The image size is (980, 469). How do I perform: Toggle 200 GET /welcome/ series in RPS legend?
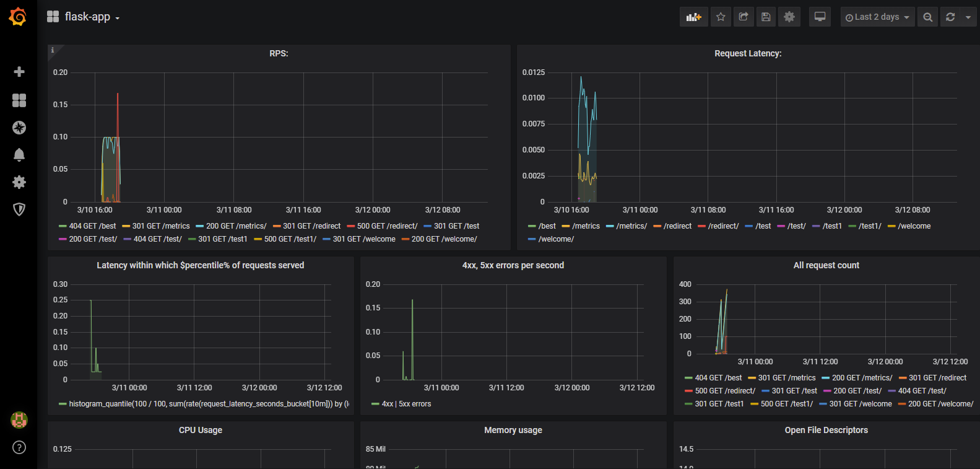click(x=444, y=239)
